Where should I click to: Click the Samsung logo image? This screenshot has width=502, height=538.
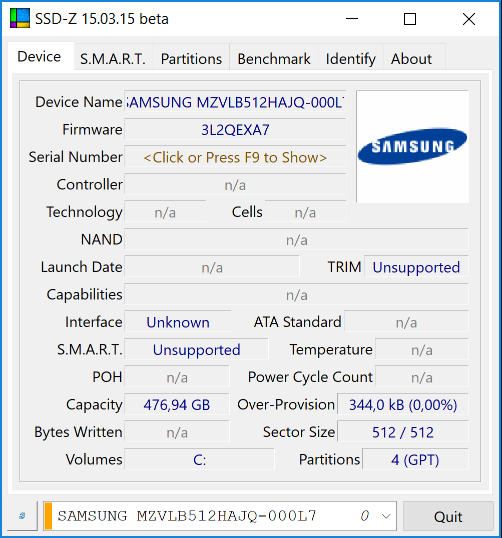[x=412, y=147]
